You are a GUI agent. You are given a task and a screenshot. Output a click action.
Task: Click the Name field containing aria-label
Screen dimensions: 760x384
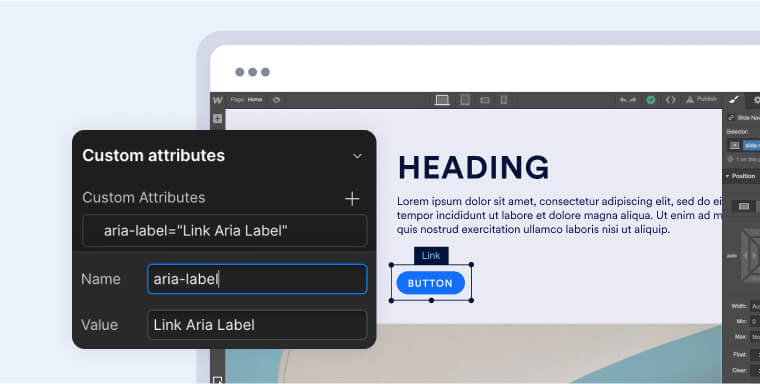[x=257, y=279]
